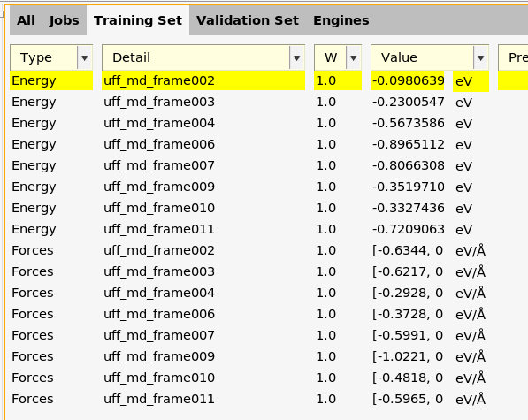This screenshot has height=420, width=528.
Task: Select Forces value [-0.5965, 0
Action: tap(408, 399)
